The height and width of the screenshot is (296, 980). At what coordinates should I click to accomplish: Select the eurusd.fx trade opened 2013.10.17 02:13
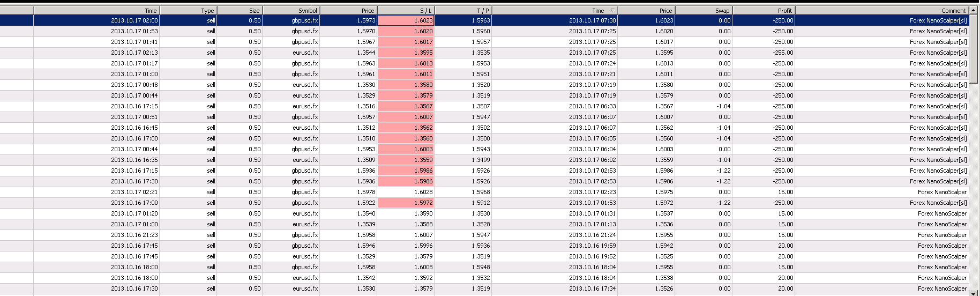pos(485,53)
